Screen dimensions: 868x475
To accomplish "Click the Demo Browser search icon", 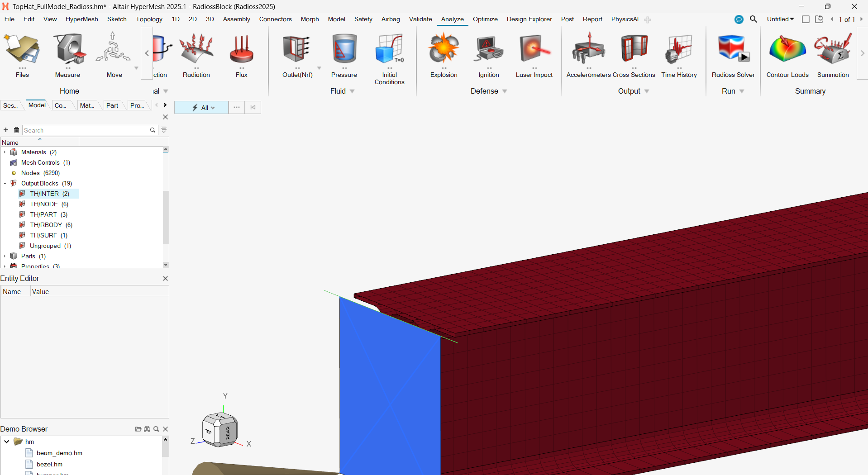I will [156, 429].
